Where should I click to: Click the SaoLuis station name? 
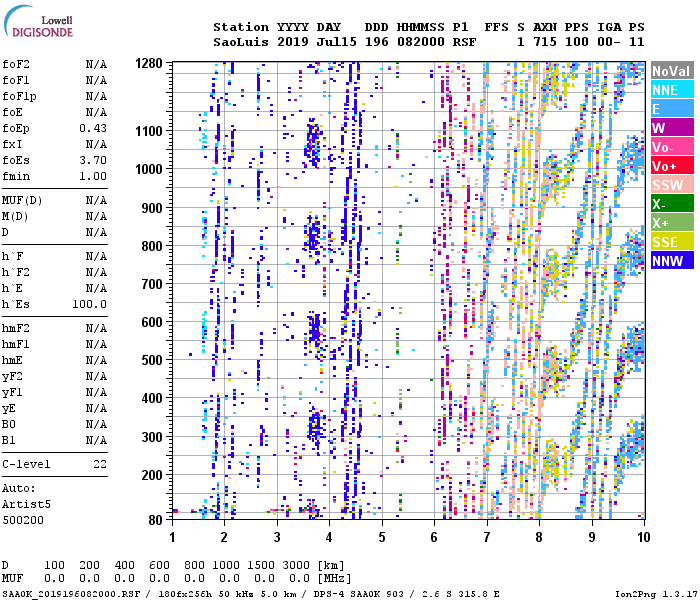pos(241,42)
